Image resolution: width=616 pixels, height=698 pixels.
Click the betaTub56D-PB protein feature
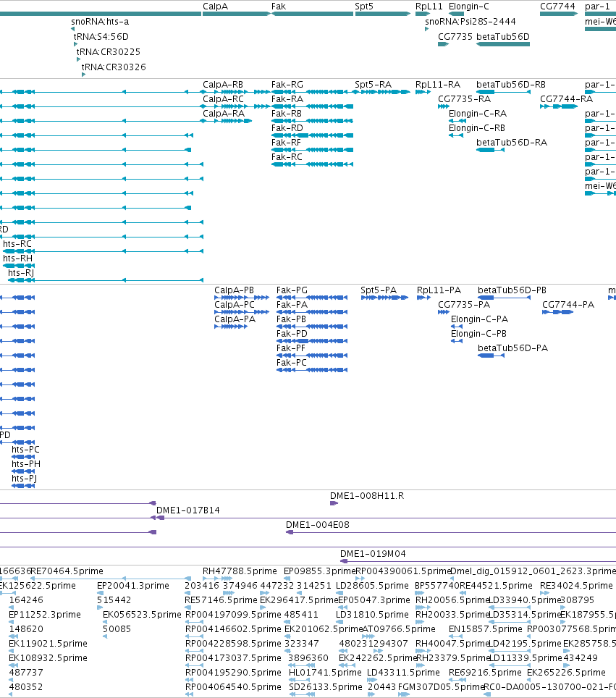click(x=504, y=298)
